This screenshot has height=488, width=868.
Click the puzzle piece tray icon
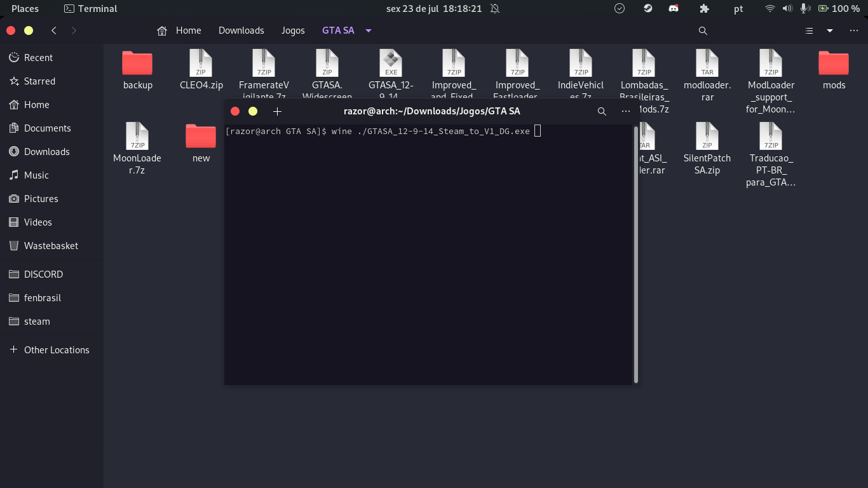[704, 9]
